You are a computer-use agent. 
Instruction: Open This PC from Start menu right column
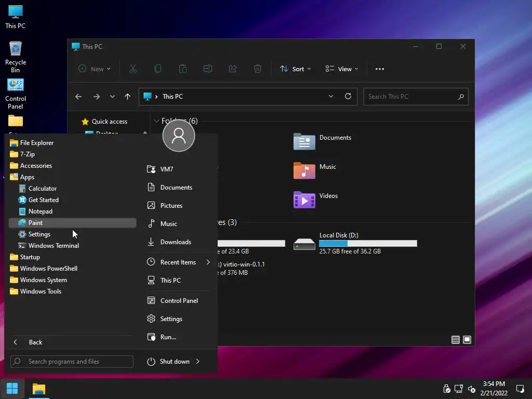[179, 280]
